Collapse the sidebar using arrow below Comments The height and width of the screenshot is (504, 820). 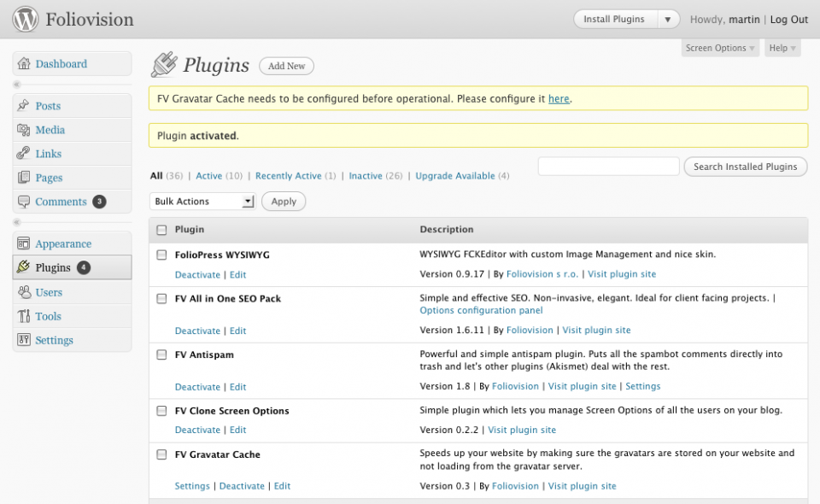coord(17,222)
